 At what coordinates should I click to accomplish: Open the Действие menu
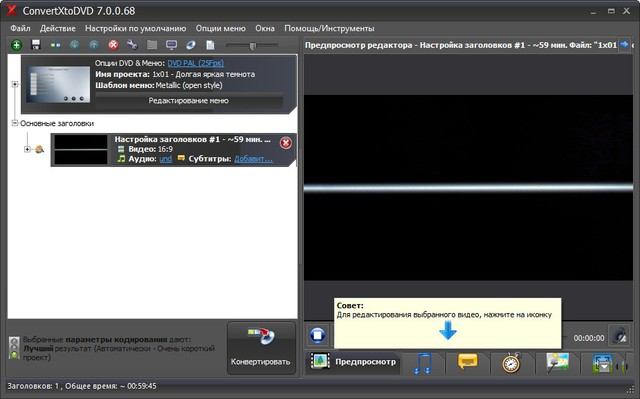[58, 29]
